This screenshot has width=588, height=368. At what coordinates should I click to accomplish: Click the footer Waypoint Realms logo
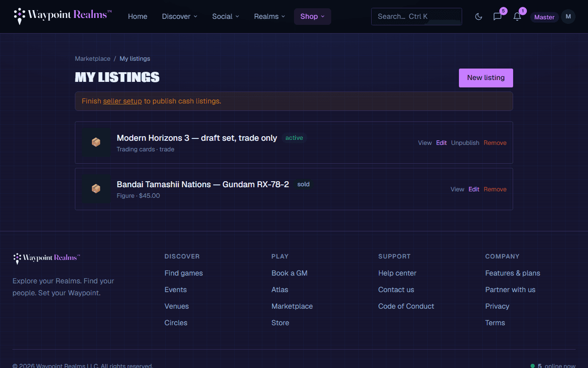[46, 258]
